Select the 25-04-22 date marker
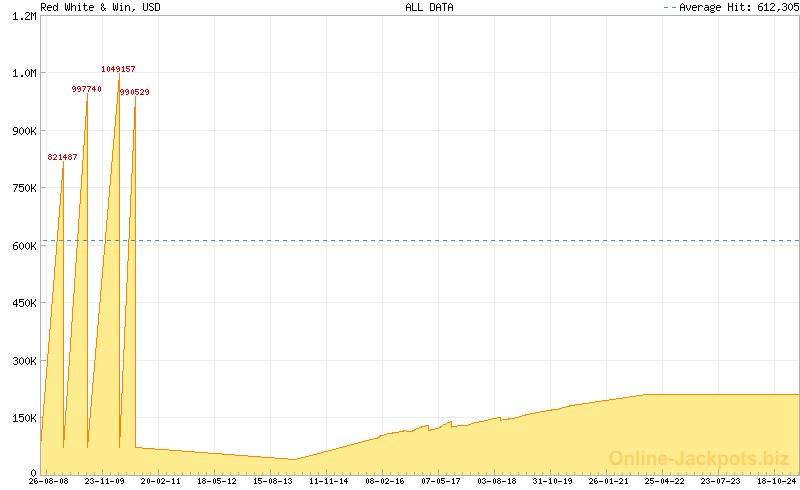800x490 pixels. (x=665, y=481)
